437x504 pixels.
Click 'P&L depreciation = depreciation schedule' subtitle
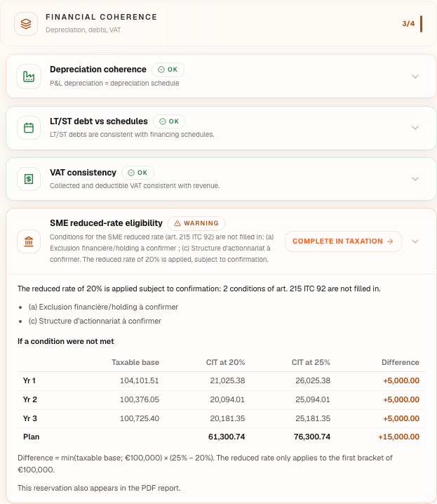114,84
